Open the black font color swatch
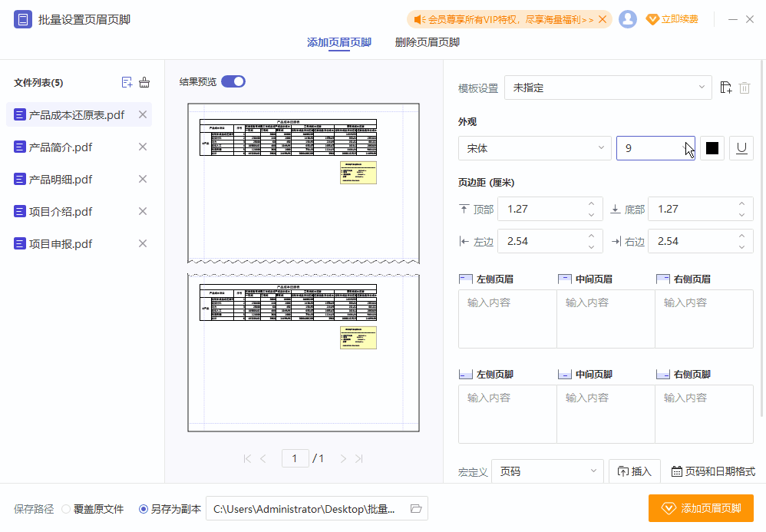 (712, 147)
